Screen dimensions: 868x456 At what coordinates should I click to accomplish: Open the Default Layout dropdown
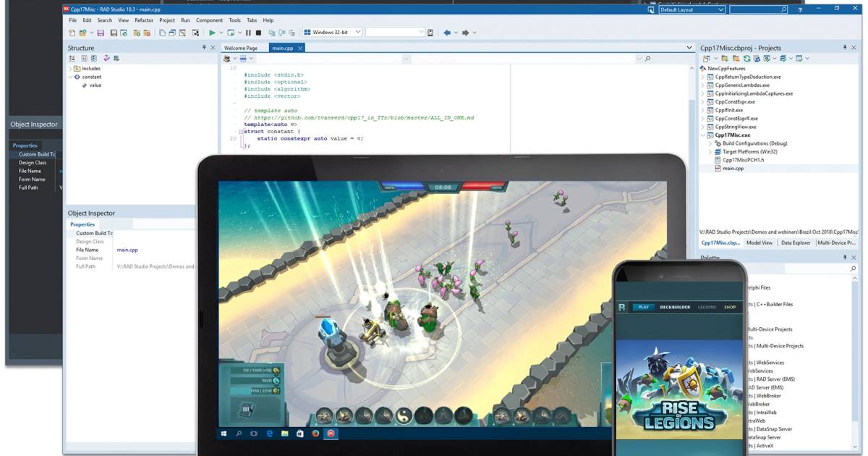[x=721, y=10]
